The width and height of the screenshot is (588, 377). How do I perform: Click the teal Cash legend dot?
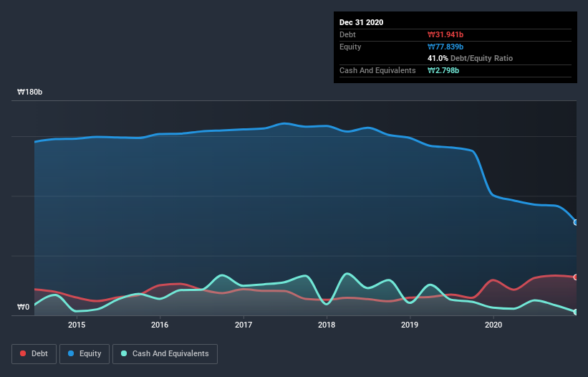124,353
